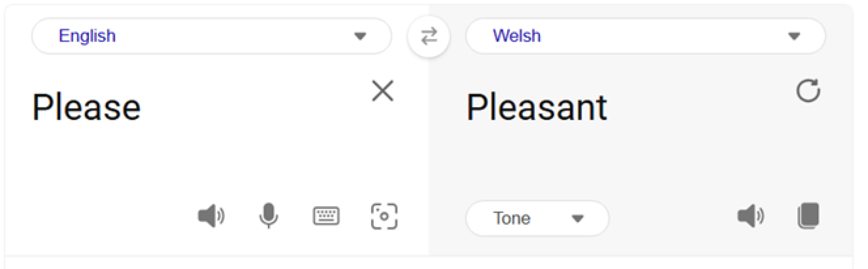The width and height of the screenshot is (868, 269).
Task: Open the on-screen keyboard icon
Action: pyautogui.click(x=326, y=216)
